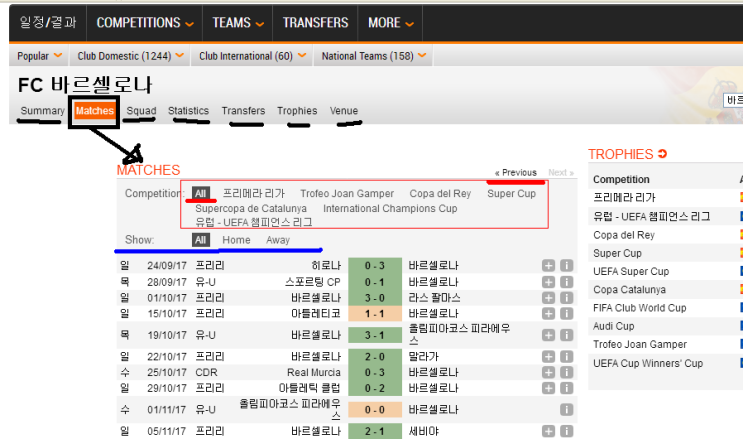Image resolution: width=743 pixels, height=439 pixels.
Task: Open the 일정/결과 menu item
Action: pos(47,22)
